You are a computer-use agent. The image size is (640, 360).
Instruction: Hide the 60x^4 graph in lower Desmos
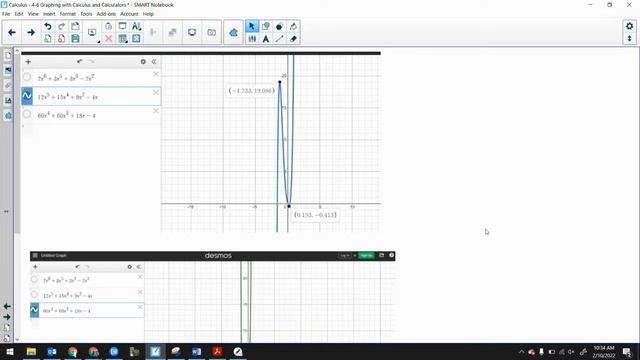35,310
